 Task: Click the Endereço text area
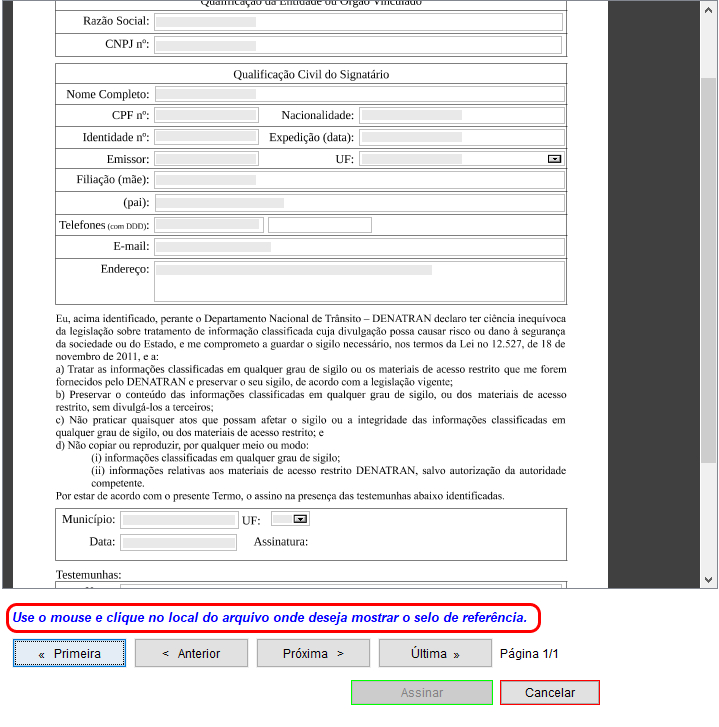[360, 281]
